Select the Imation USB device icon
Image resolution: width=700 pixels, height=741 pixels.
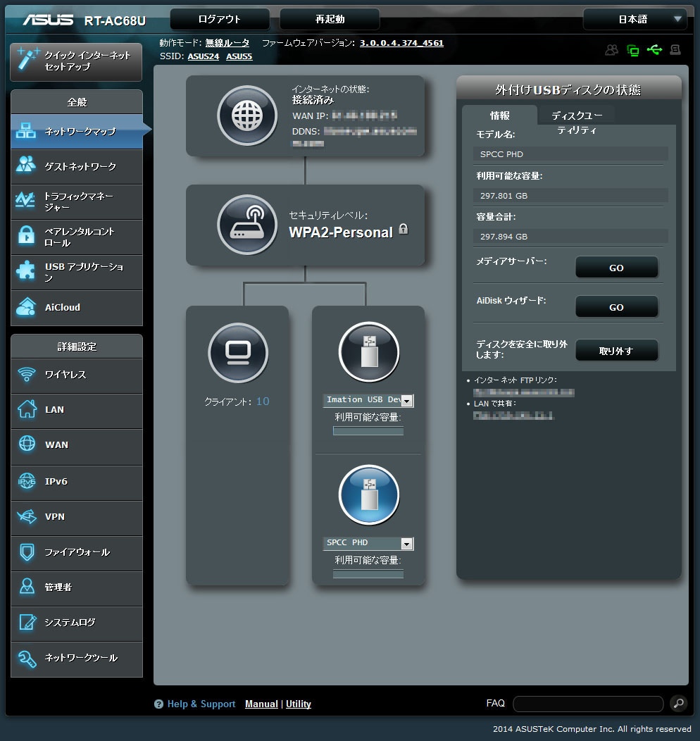pyautogui.click(x=368, y=351)
